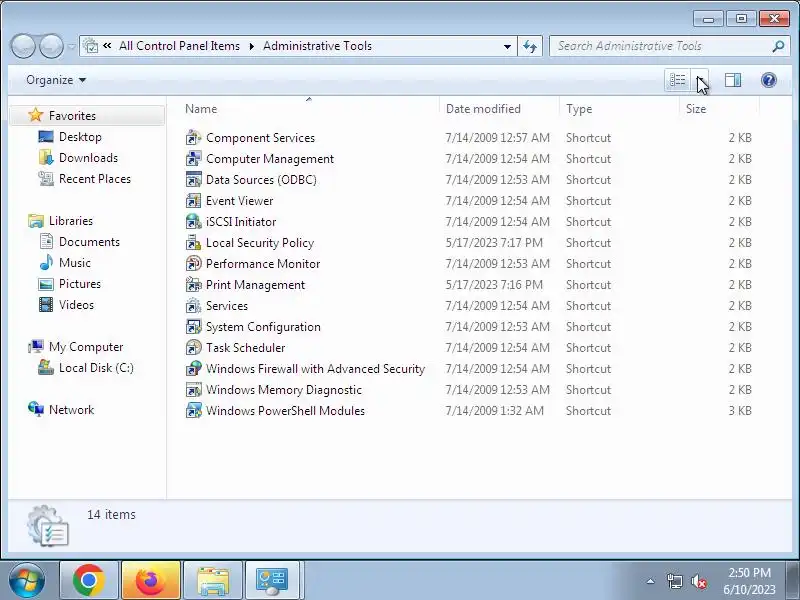Viewport: 800px width, 600px height.
Task: Open the network tray icon
Action: (674, 581)
